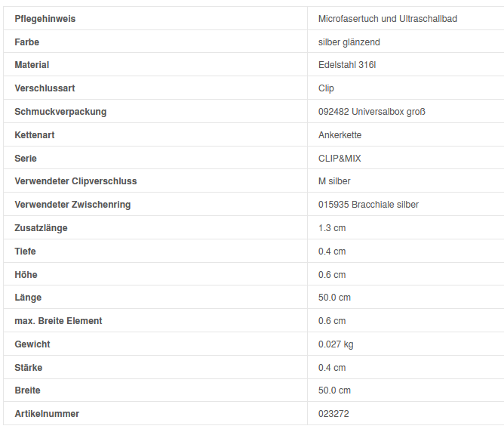This screenshot has height=429, width=504.
Task: Click the article number '023272'
Action: click(333, 414)
